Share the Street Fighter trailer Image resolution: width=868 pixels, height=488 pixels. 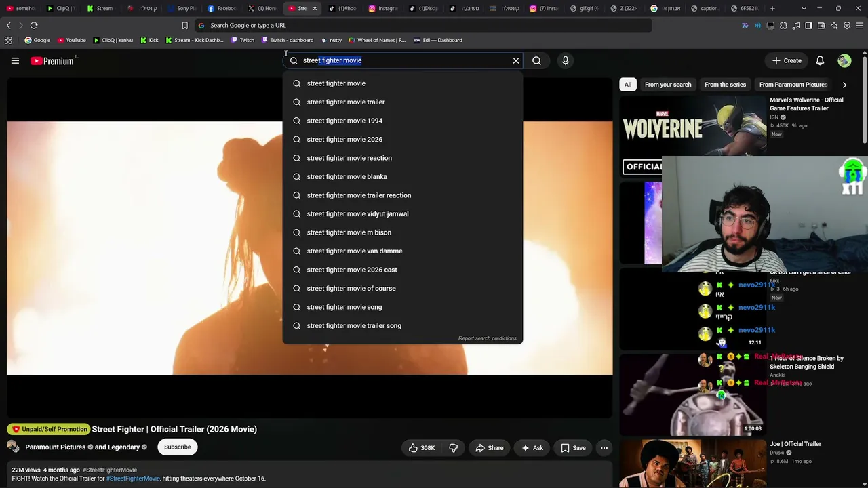tap(489, 447)
